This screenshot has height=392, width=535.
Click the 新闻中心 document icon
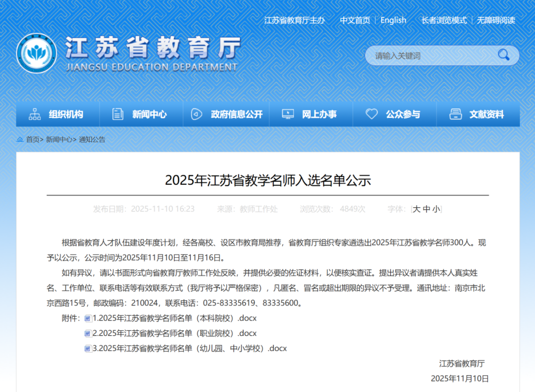coord(118,114)
